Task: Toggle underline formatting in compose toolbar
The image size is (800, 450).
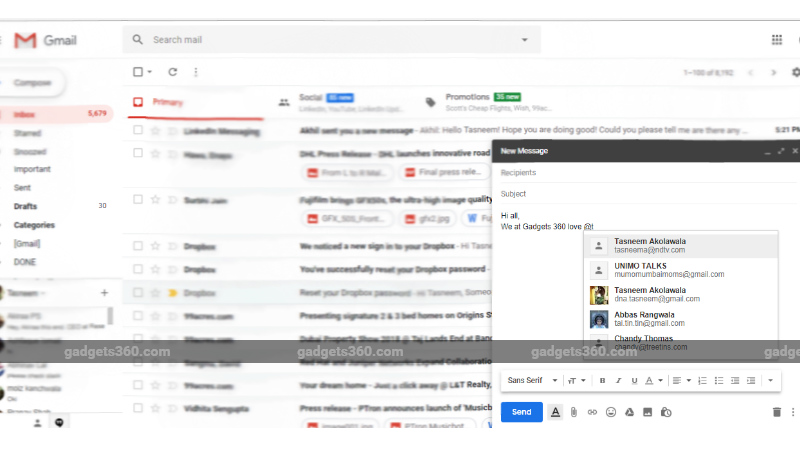Action: tap(634, 381)
